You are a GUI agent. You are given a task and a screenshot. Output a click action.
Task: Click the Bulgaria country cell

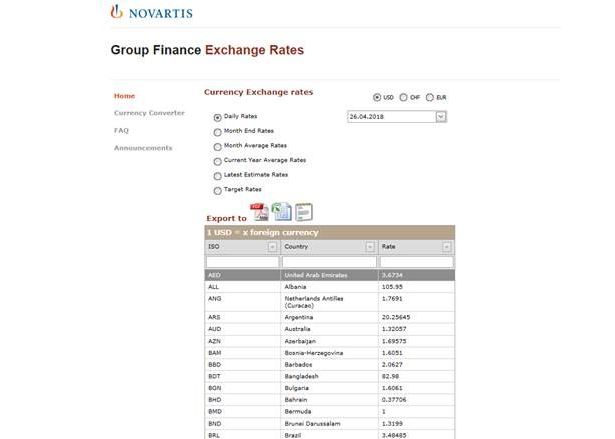tap(329, 388)
